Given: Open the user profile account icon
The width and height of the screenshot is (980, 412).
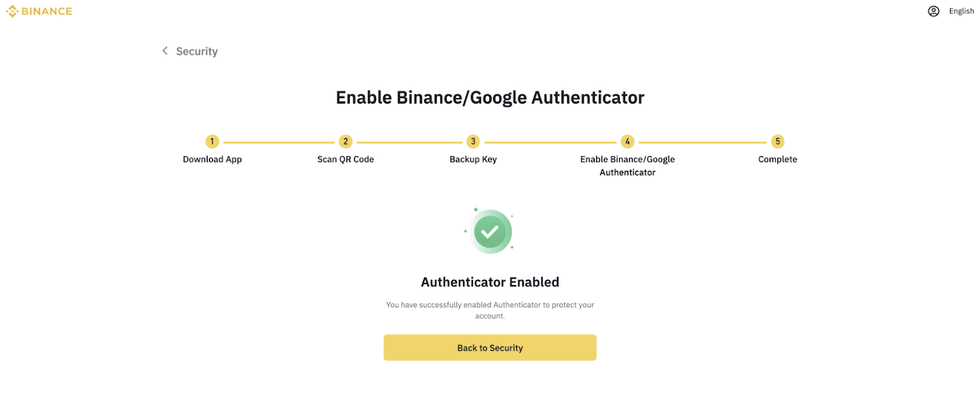Looking at the screenshot, I should tap(933, 11).
